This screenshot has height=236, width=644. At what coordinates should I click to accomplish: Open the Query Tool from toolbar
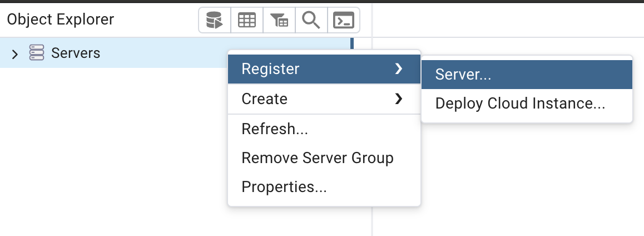214,21
